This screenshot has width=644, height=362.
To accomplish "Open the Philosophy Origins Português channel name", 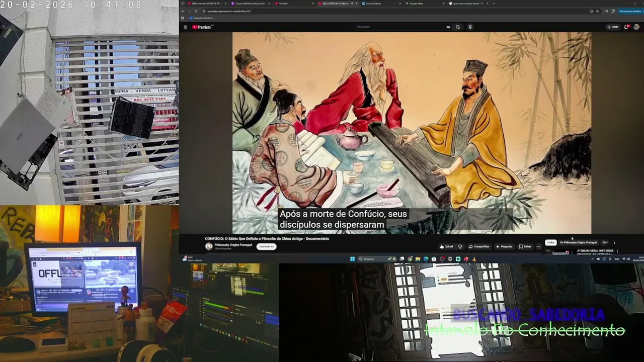I will (233, 245).
